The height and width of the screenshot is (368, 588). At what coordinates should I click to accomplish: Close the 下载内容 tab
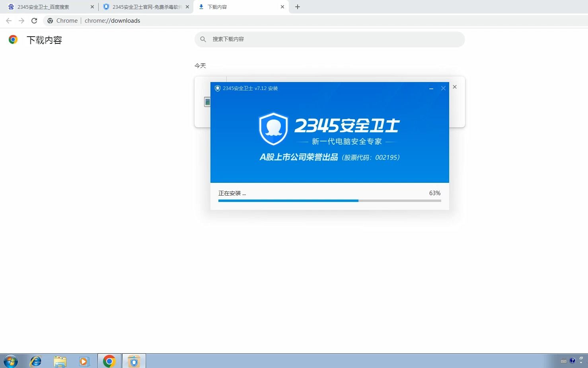282,7
